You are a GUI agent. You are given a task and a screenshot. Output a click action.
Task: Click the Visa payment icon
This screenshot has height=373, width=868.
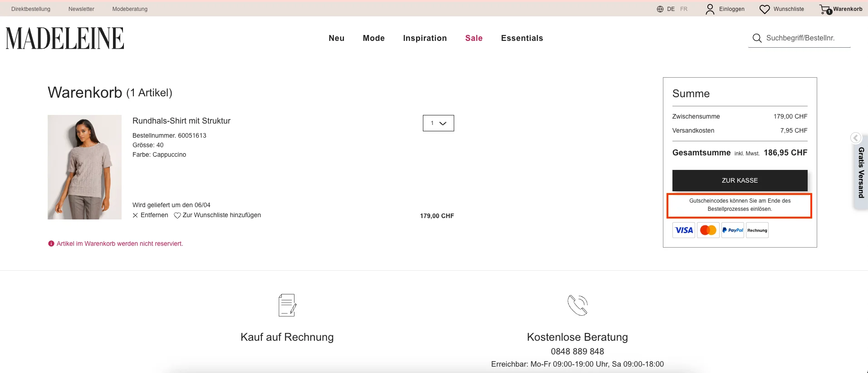pos(684,230)
